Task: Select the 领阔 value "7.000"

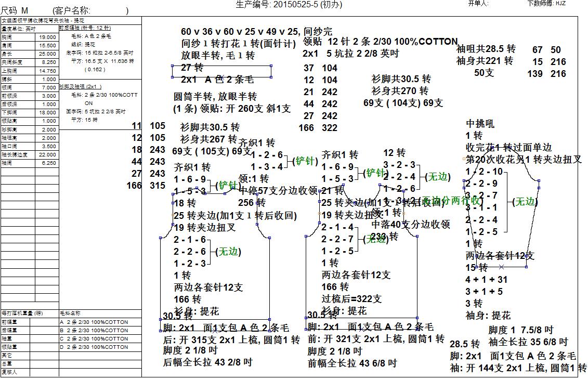Action: click(49, 87)
